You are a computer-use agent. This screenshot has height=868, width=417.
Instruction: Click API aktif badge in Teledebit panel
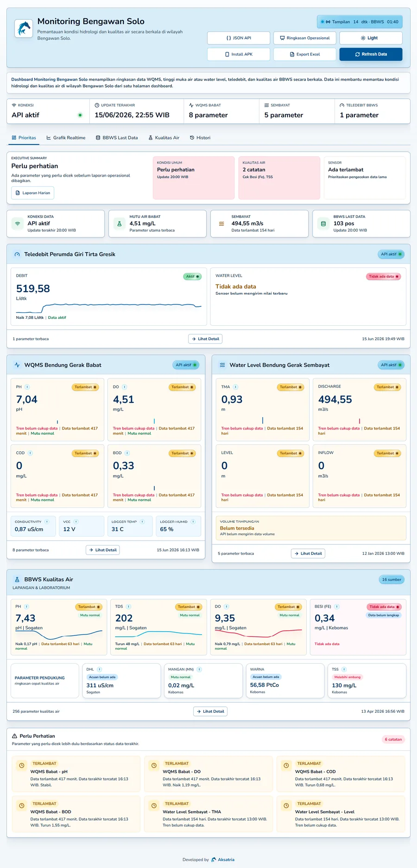(391, 254)
